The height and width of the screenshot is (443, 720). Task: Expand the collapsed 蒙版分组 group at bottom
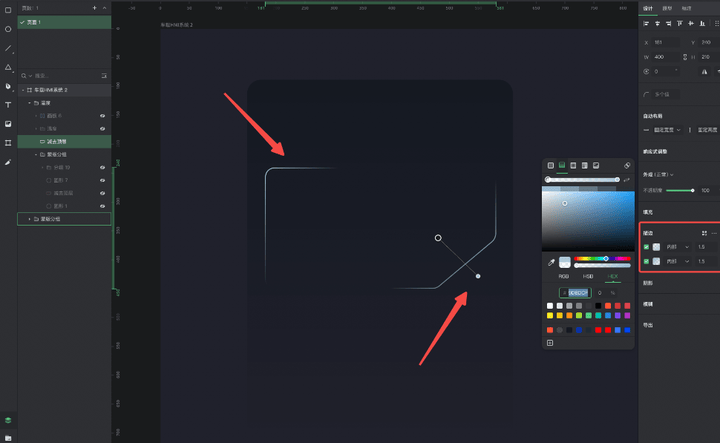pos(29,218)
